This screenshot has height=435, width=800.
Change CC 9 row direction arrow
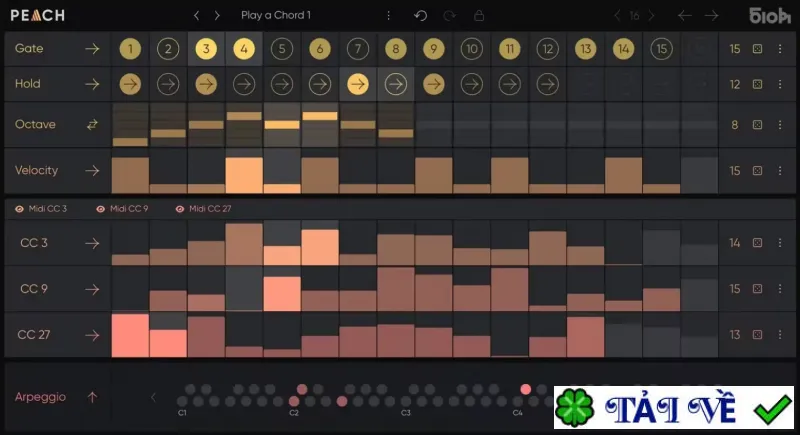pyautogui.click(x=92, y=289)
